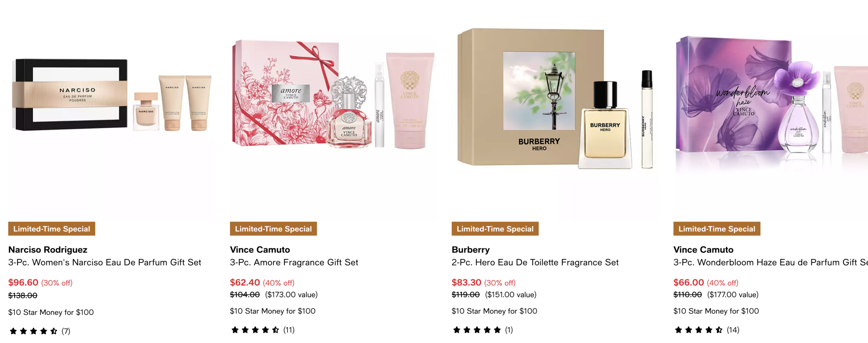868x343 pixels.
Task: Click Limited-Time Special badge on the Narciso set
Action: (52, 229)
